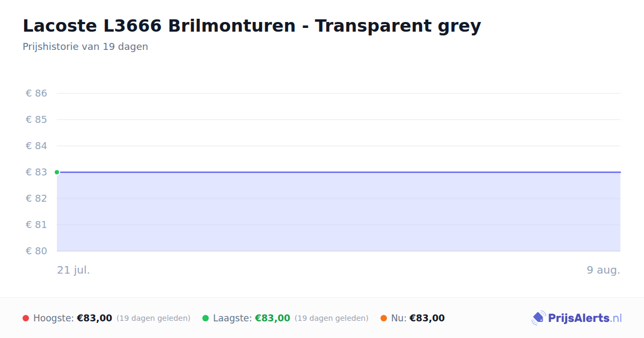The image size is (644, 338).
Task: Open the PrijsAlerts.nl brand link
Action: [x=577, y=318]
